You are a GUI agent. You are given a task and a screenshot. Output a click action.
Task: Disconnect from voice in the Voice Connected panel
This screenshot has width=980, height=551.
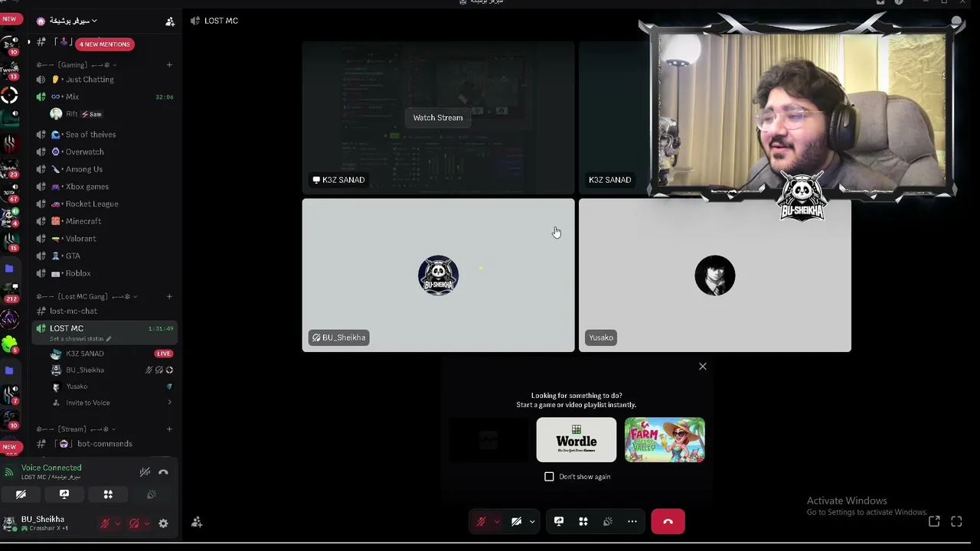click(x=163, y=472)
